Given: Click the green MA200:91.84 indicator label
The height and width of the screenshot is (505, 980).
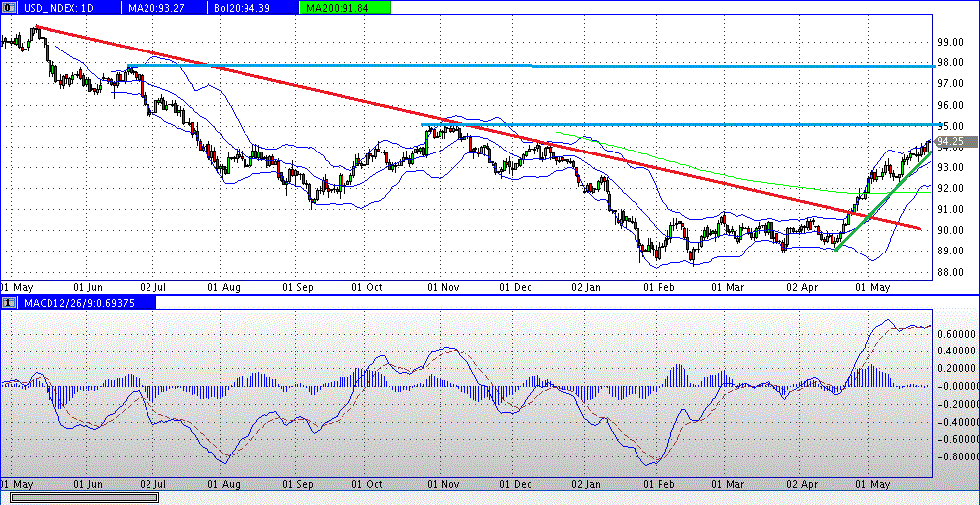Looking at the screenshot, I should (x=345, y=8).
